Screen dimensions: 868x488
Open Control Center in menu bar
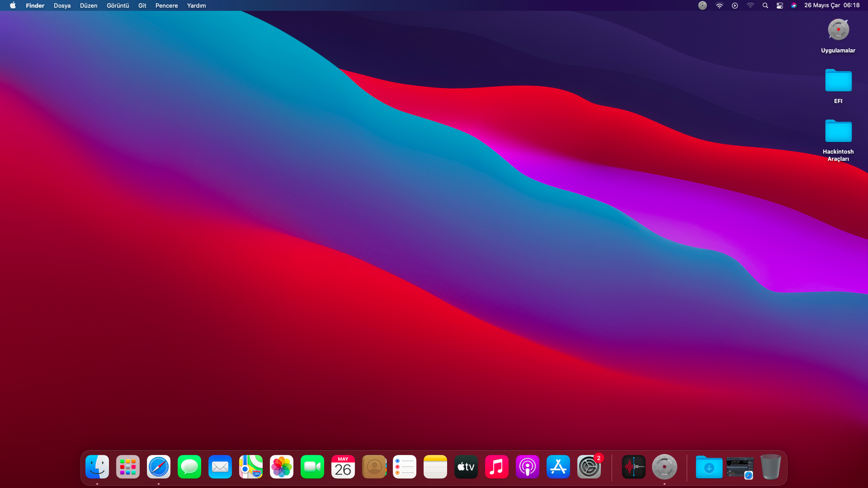point(780,5)
